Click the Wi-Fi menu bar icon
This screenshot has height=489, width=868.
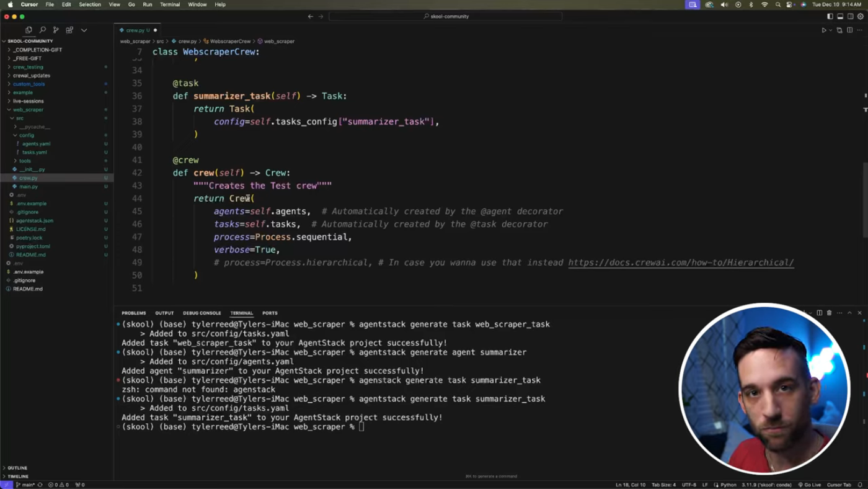[764, 4]
